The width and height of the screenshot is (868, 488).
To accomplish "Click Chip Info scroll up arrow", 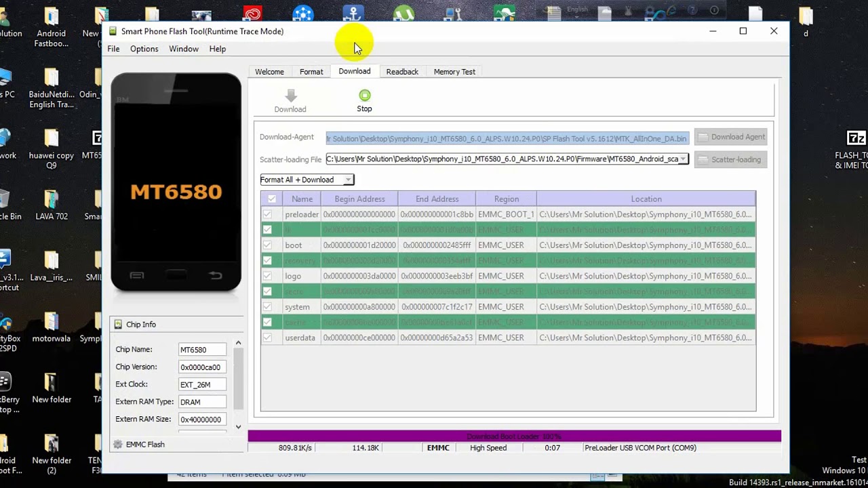I will pos(238,343).
